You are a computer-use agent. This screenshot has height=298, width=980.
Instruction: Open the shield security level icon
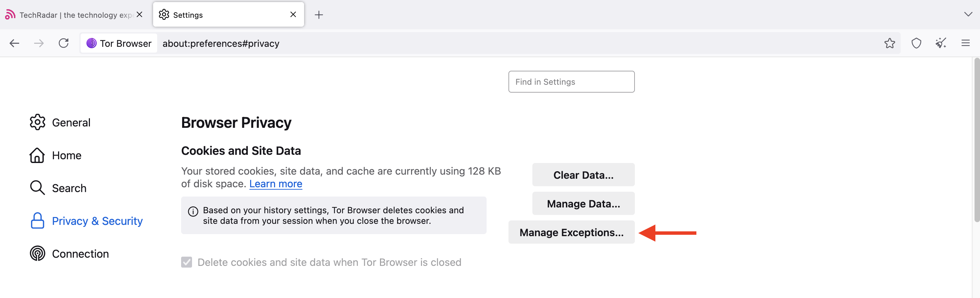(x=916, y=43)
